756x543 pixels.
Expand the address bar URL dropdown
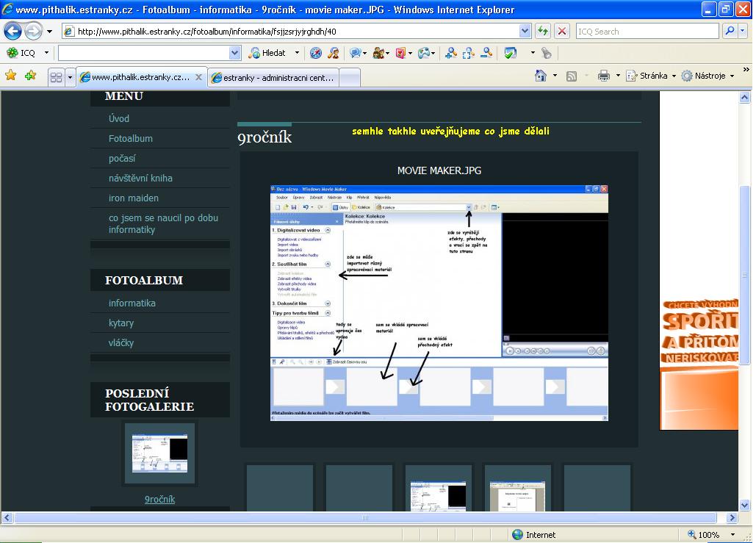click(525, 32)
